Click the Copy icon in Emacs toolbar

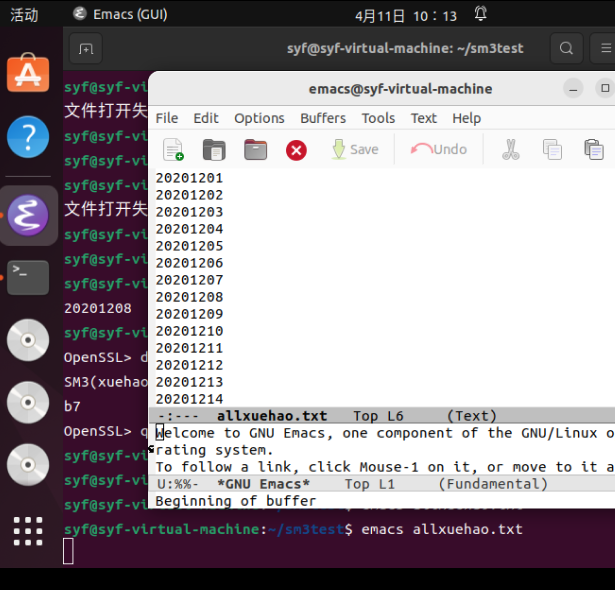(x=552, y=149)
